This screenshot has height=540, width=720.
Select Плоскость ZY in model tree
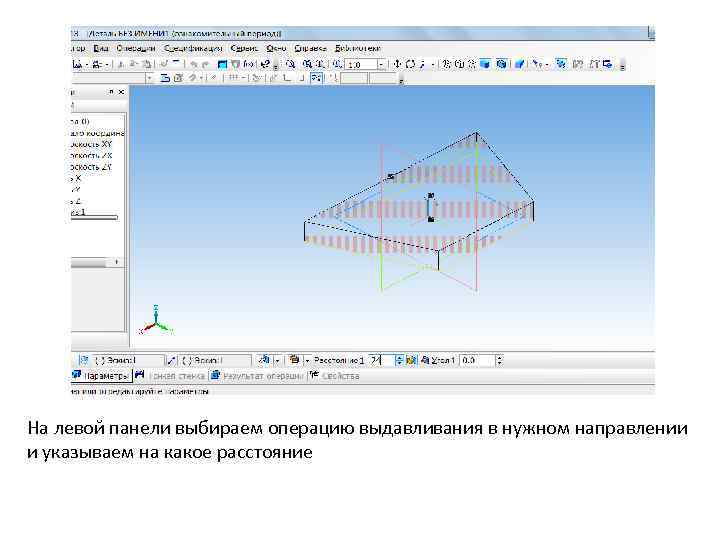pos(91,167)
